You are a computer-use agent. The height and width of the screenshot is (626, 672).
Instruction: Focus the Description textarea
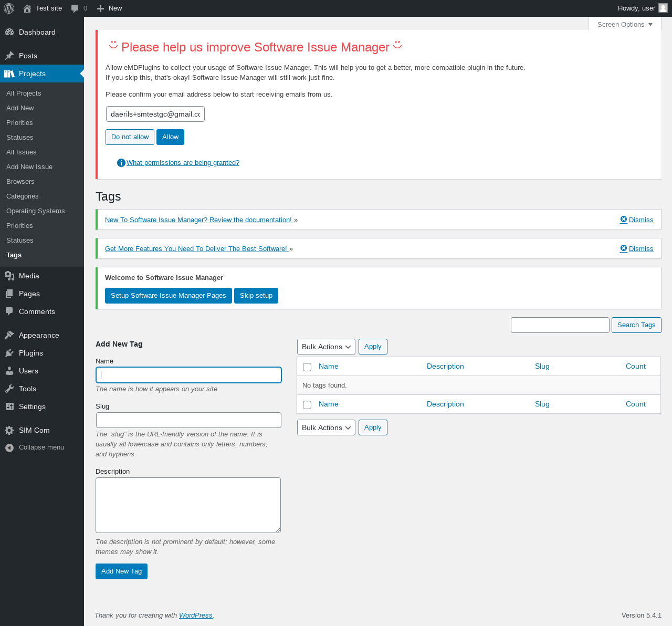[x=188, y=505]
